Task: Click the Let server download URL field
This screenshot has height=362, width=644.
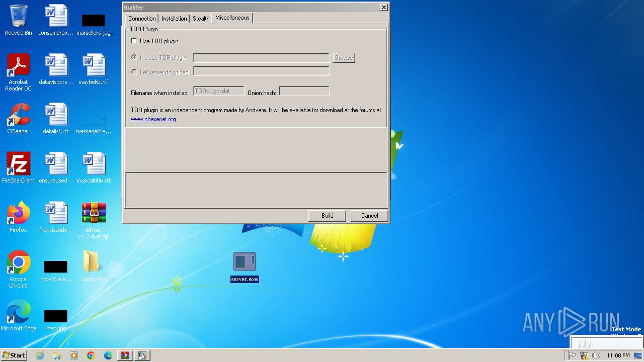Action: 262,71
